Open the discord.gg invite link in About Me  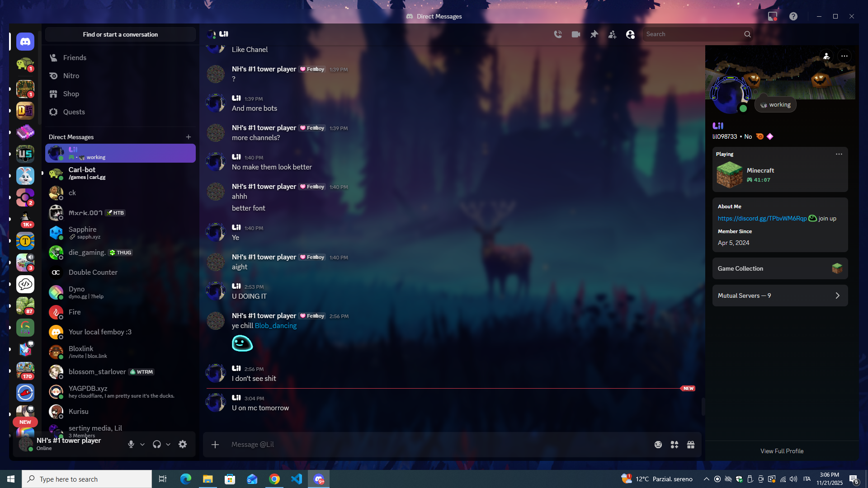pyautogui.click(x=762, y=219)
